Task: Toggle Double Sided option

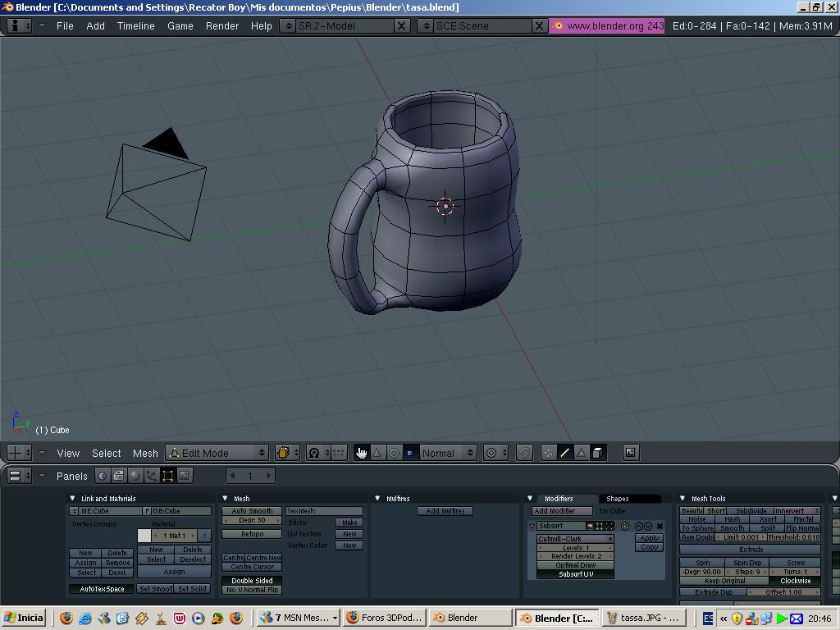Action: pos(252,581)
